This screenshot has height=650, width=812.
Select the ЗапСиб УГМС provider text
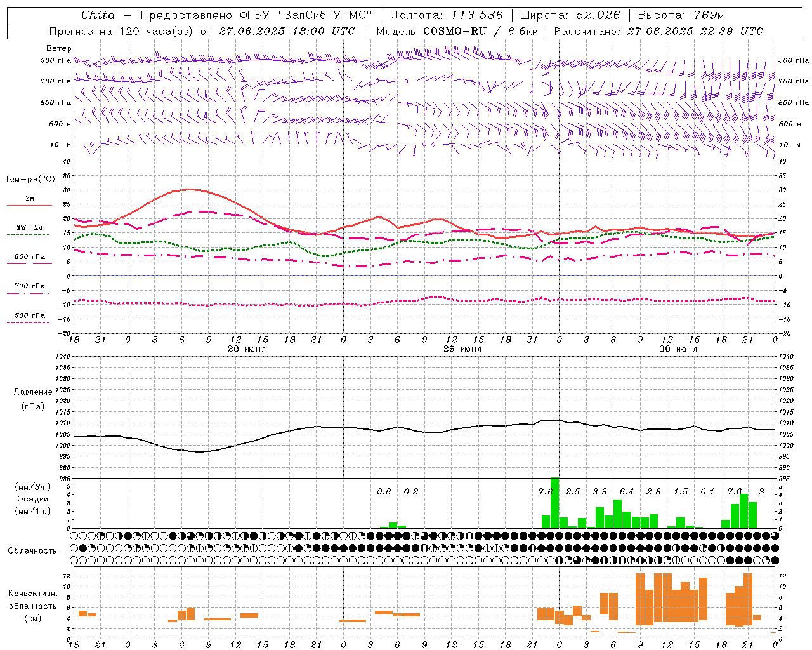pos(325,15)
